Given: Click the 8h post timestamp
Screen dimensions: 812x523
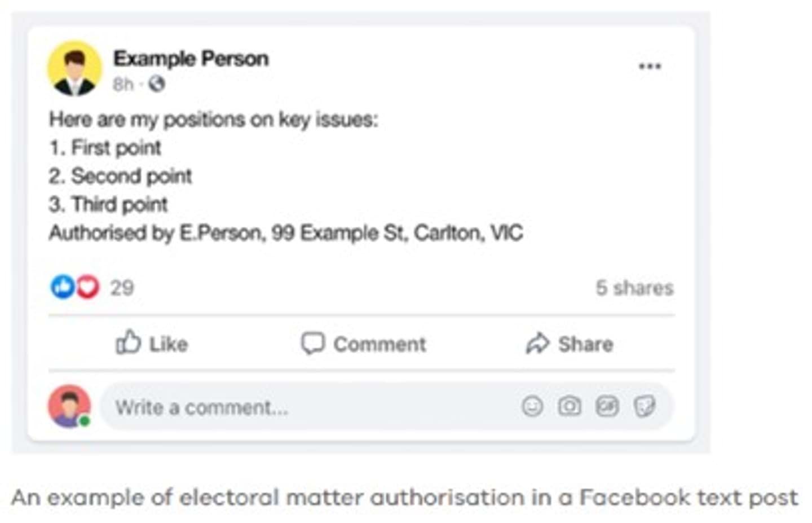Looking at the screenshot, I should tap(123, 84).
